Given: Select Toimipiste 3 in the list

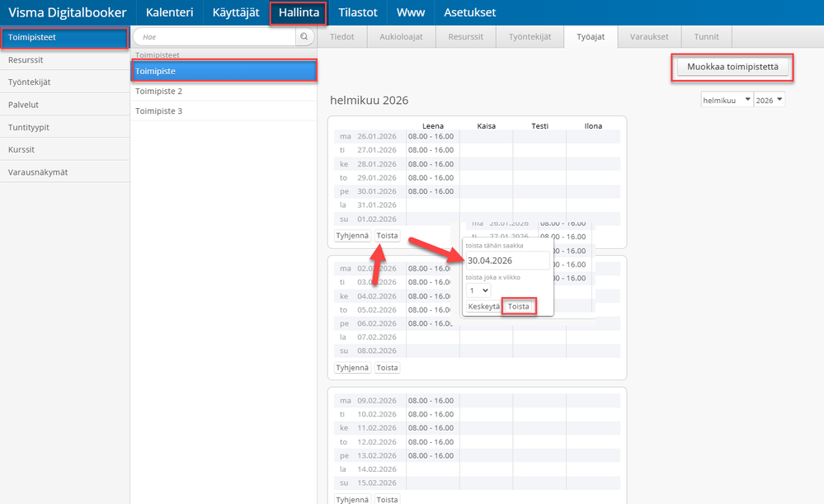Looking at the screenshot, I should [224, 111].
